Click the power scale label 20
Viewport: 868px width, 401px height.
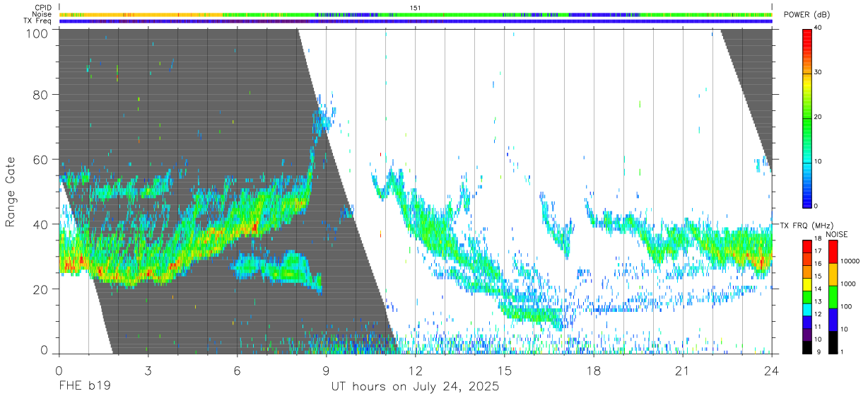(818, 117)
